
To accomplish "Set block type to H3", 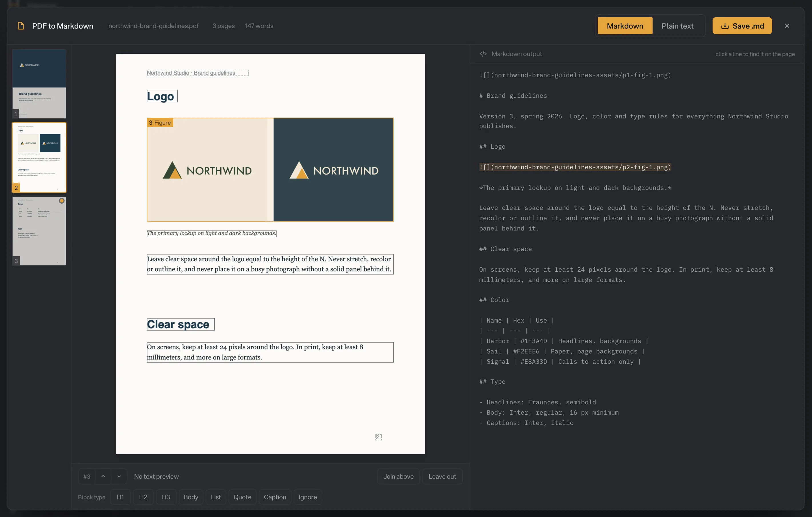I will point(166,497).
